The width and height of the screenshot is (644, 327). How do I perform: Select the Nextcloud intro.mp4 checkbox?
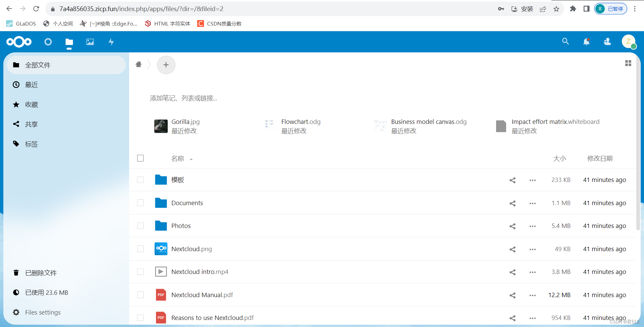point(141,272)
